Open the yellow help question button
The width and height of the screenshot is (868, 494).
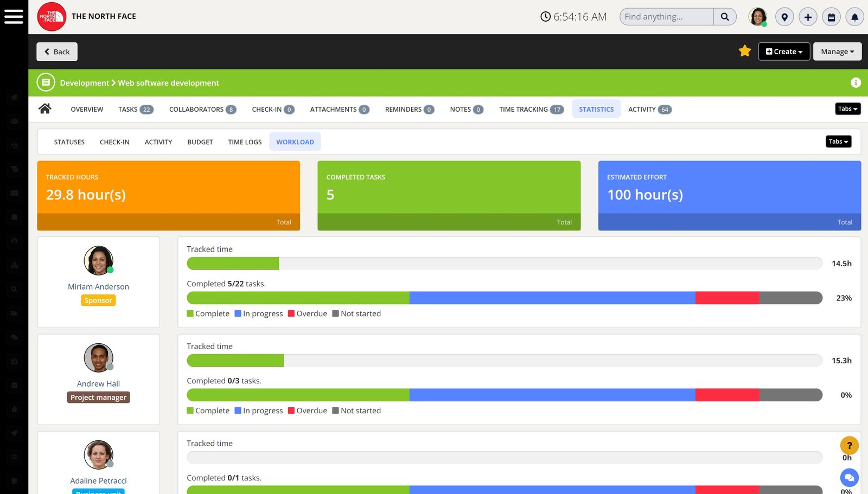tap(849, 445)
